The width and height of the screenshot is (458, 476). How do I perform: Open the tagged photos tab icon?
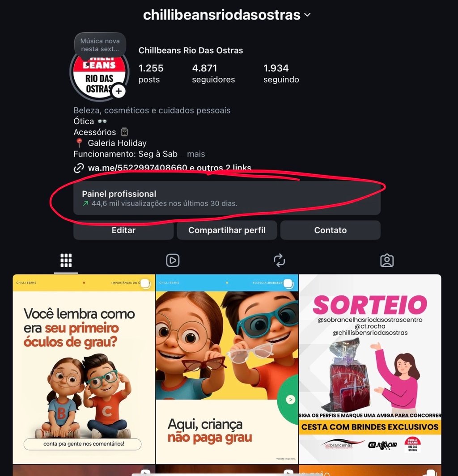coord(386,261)
